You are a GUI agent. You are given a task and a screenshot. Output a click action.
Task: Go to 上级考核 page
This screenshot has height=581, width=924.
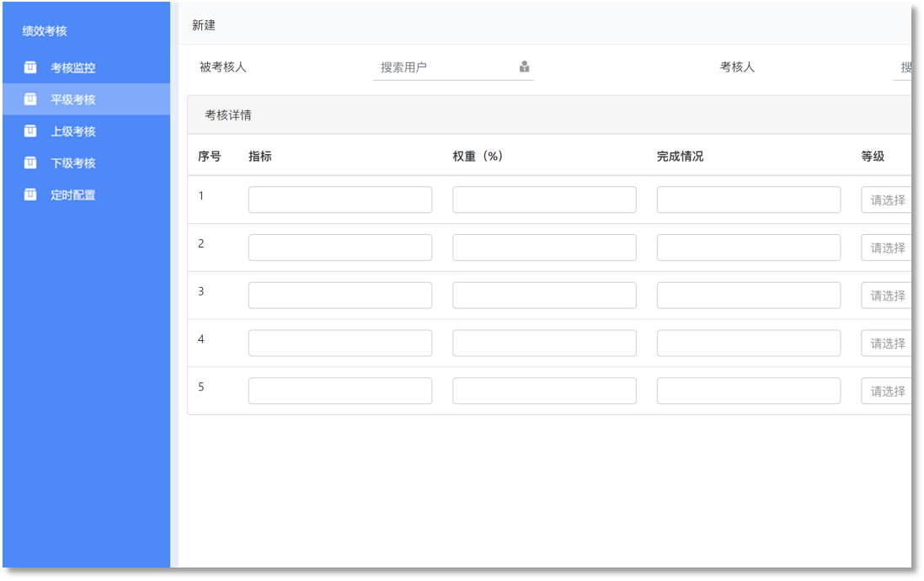coord(86,131)
